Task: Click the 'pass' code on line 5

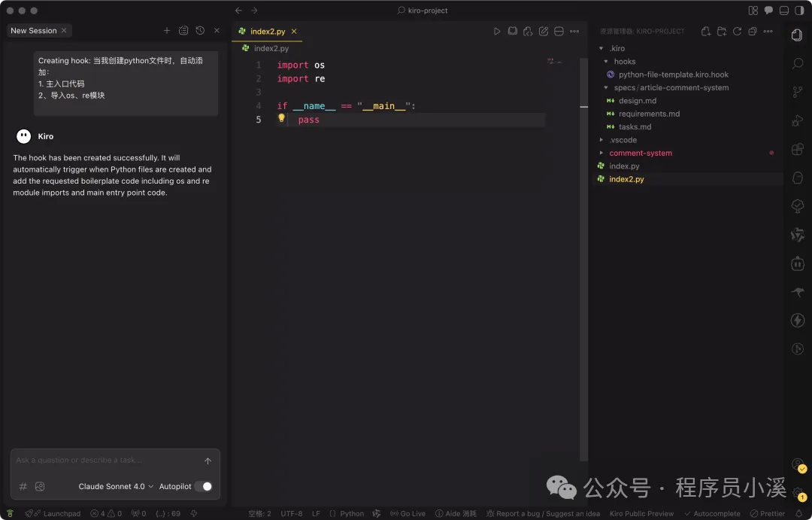Action: coord(309,120)
